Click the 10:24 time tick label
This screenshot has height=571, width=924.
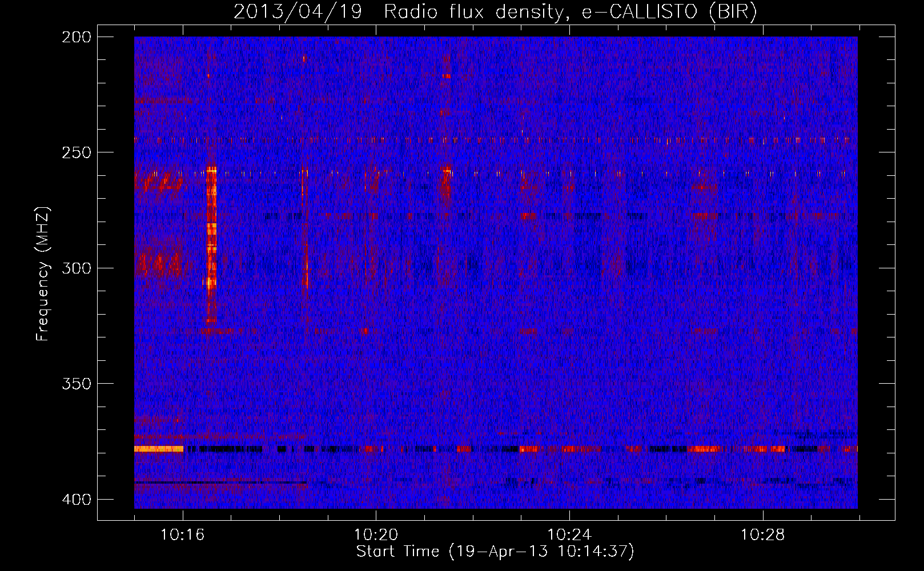click(x=569, y=535)
